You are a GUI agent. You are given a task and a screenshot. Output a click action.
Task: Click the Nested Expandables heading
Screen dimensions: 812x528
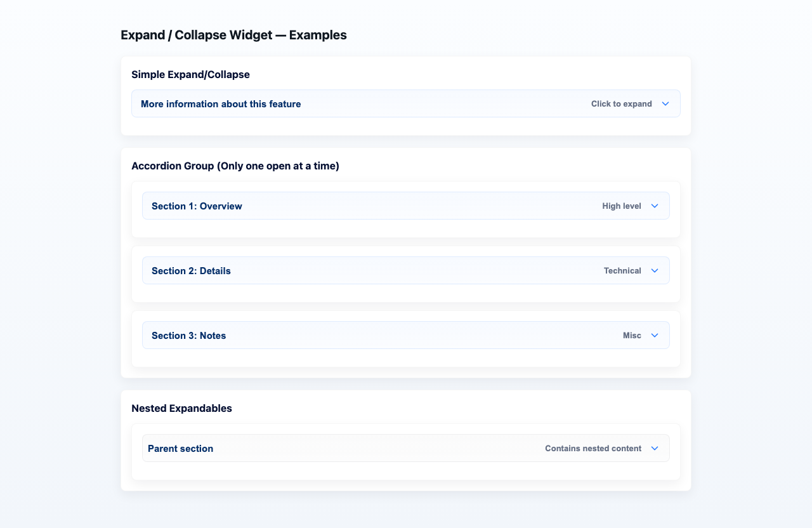tap(181, 408)
